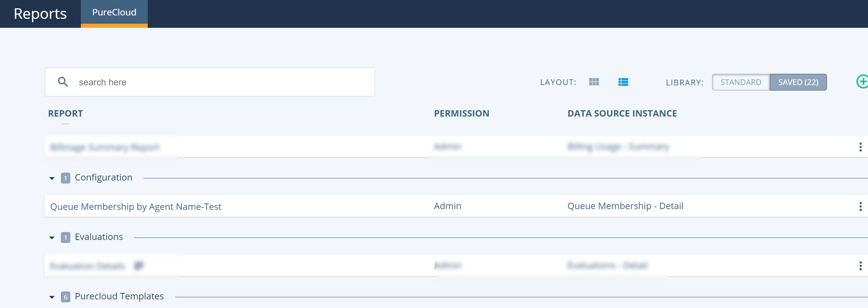
Task: Collapse the Purecloud Templates group arrow
Action: (52, 297)
